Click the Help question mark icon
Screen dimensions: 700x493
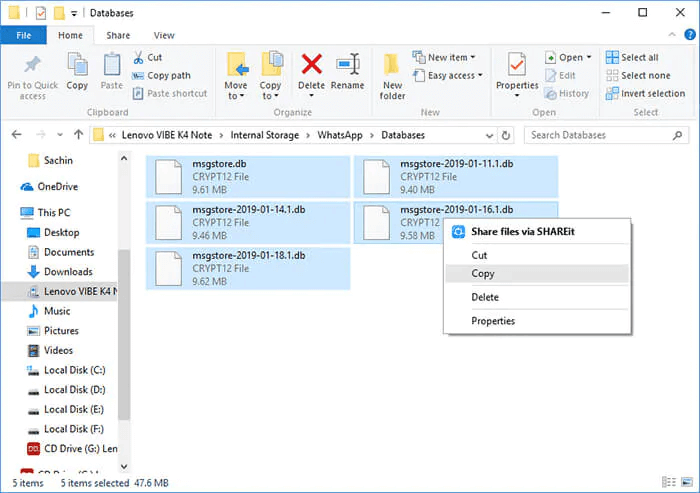[x=690, y=35]
